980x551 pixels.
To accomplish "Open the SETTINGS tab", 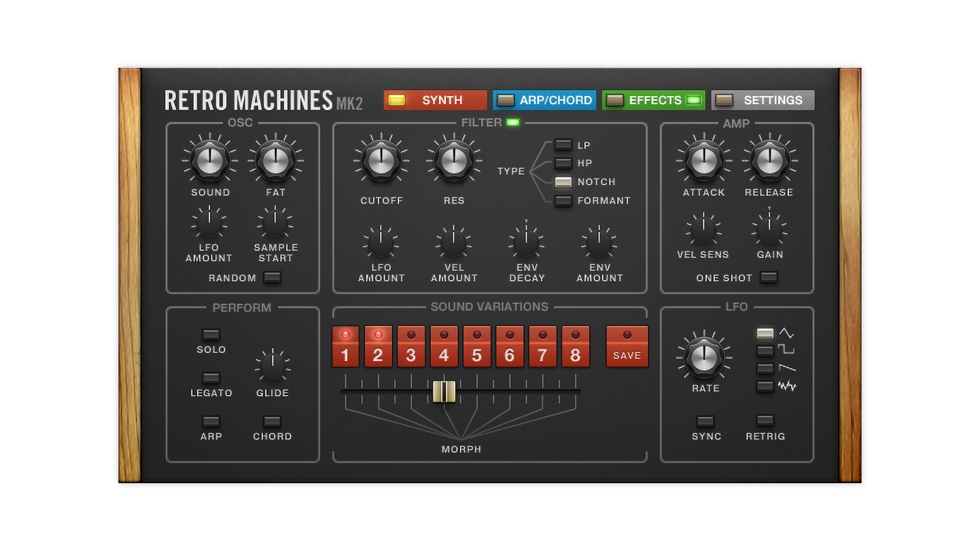I will click(x=763, y=100).
